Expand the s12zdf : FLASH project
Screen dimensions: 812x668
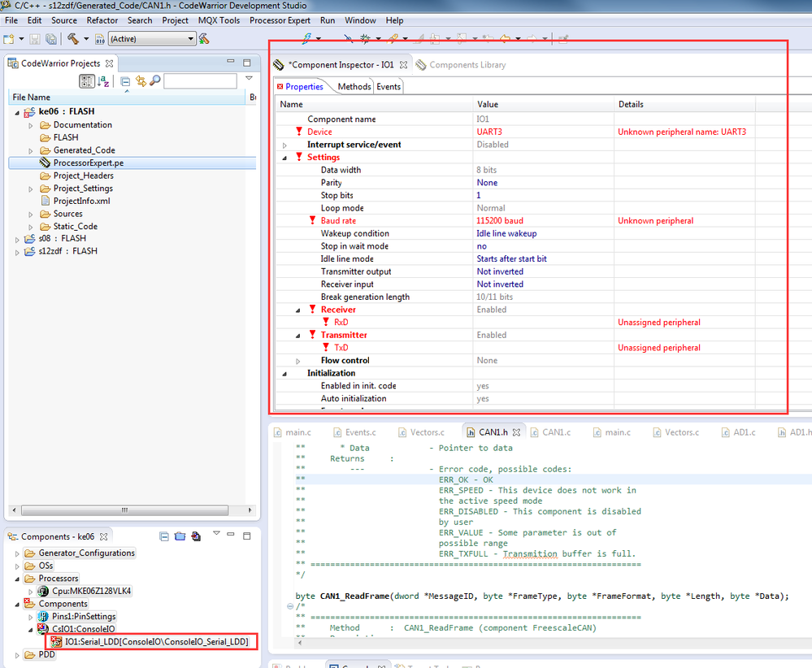point(19,252)
